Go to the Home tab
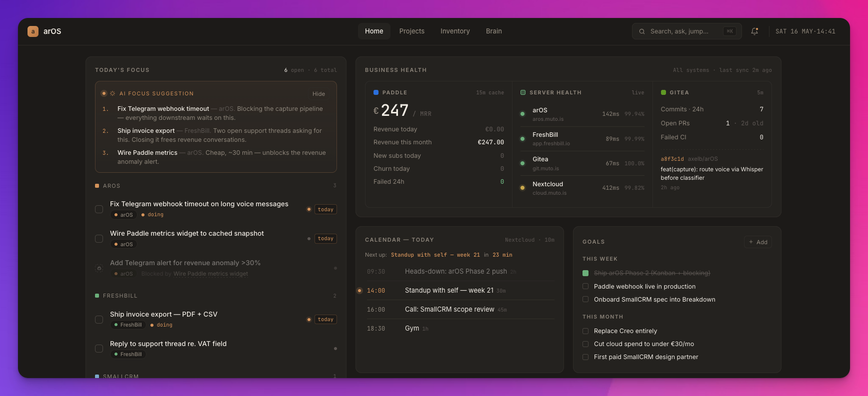 374,31
